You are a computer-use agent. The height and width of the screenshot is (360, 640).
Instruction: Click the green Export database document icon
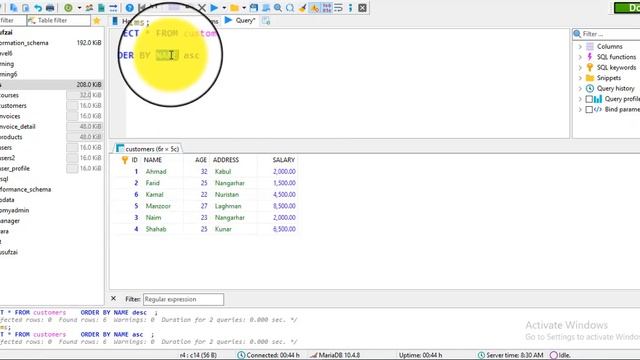pos(101,8)
